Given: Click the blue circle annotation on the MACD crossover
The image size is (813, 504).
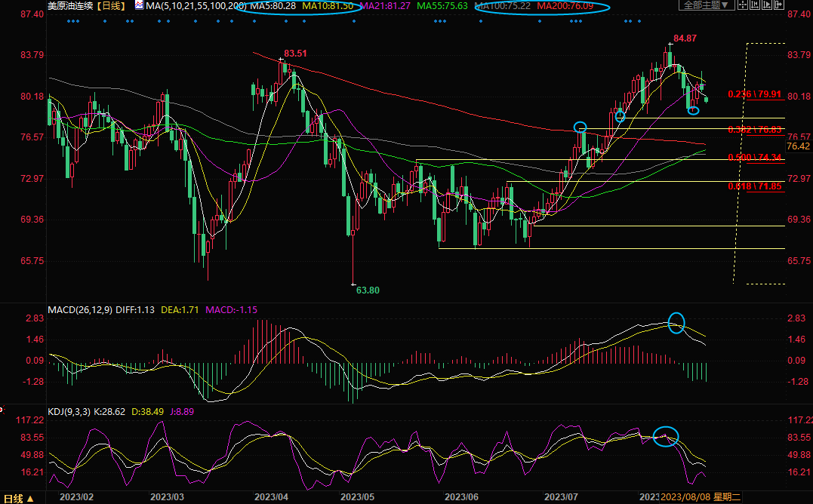Looking at the screenshot, I should tap(676, 323).
